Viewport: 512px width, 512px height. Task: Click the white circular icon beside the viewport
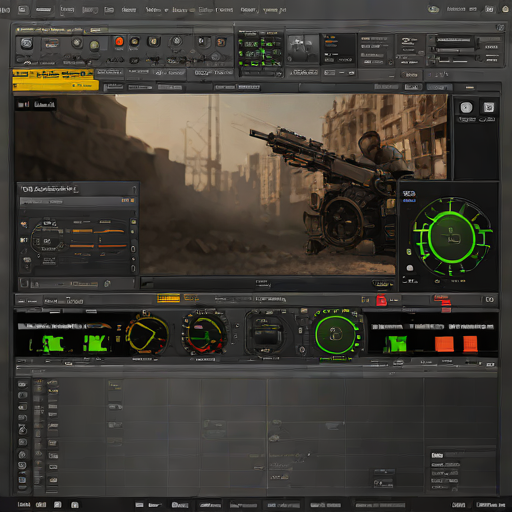(x=466, y=107)
